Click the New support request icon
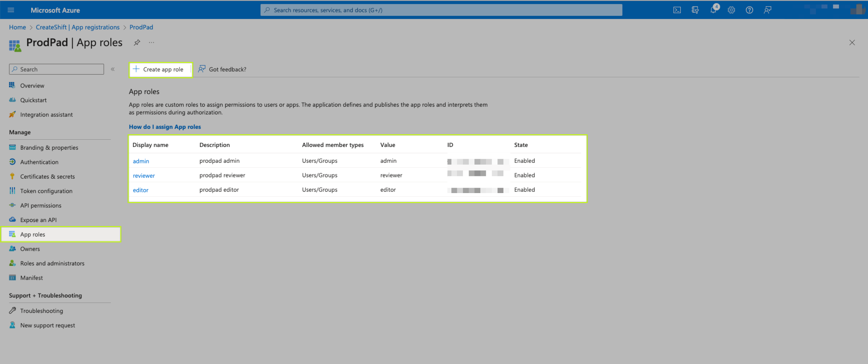 pyautogui.click(x=12, y=325)
